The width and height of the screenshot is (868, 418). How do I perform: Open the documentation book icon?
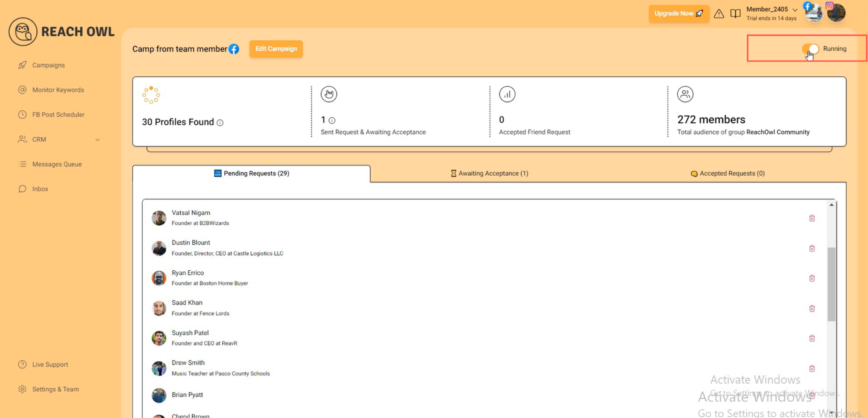[x=735, y=14]
